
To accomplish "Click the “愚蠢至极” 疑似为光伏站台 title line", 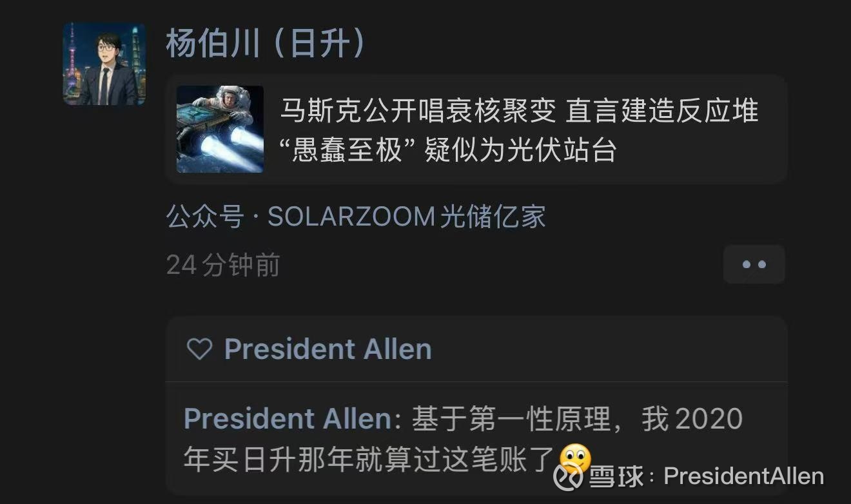I will (x=448, y=150).
